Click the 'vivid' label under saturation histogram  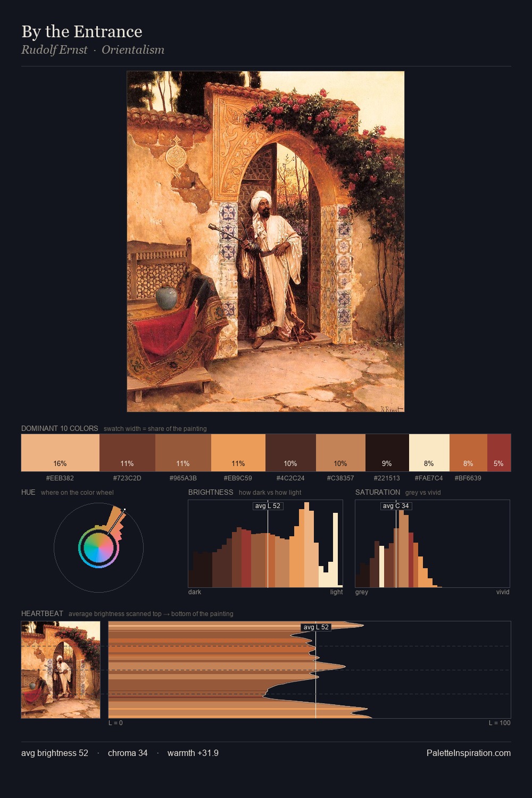coord(503,592)
